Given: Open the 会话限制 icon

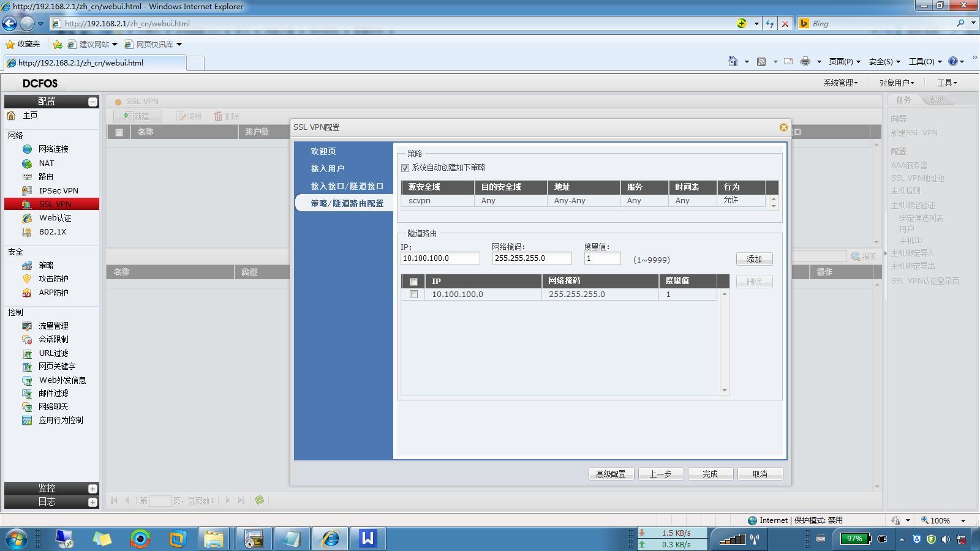Looking at the screenshot, I should 27,339.
